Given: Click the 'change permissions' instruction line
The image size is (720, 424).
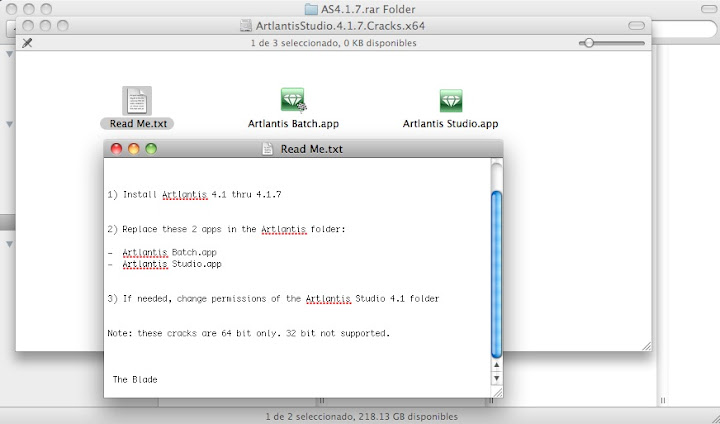Looking at the screenshot, I should tap(273, 299).
